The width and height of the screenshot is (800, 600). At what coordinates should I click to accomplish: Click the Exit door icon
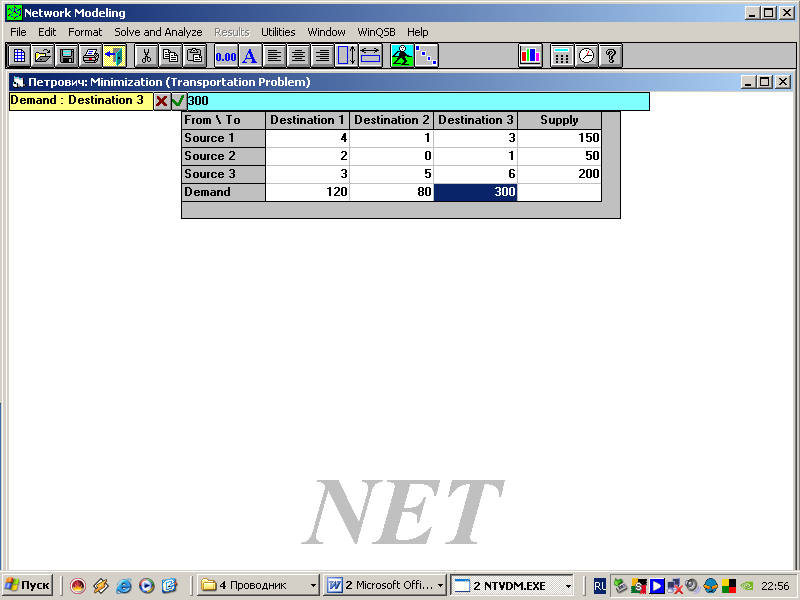point(114,56)
